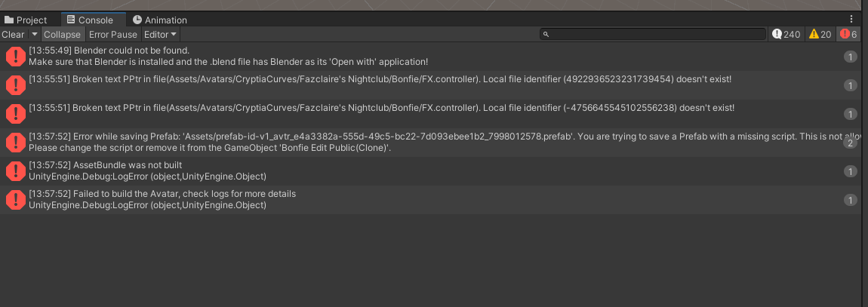Click the error icon beside Failed to build Avatar

point(16,200)
